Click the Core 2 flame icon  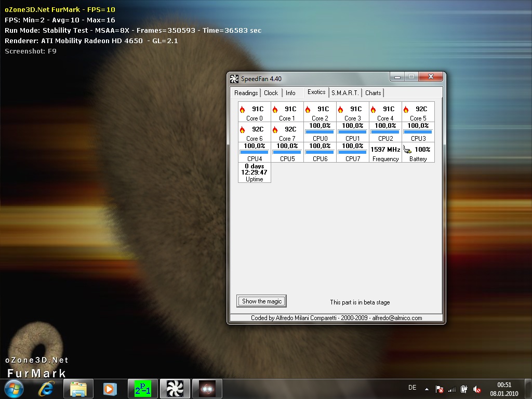[x=308, y=109]
